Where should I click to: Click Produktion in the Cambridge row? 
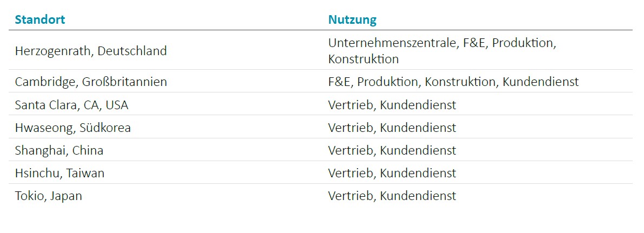[x=387, y=82]
